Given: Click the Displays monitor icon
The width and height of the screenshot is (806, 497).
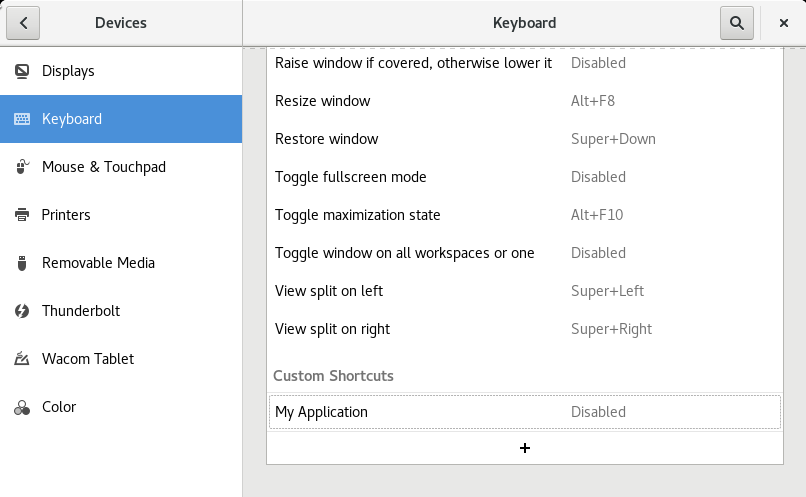Looking at the screenshot, I should pos(22,71).
